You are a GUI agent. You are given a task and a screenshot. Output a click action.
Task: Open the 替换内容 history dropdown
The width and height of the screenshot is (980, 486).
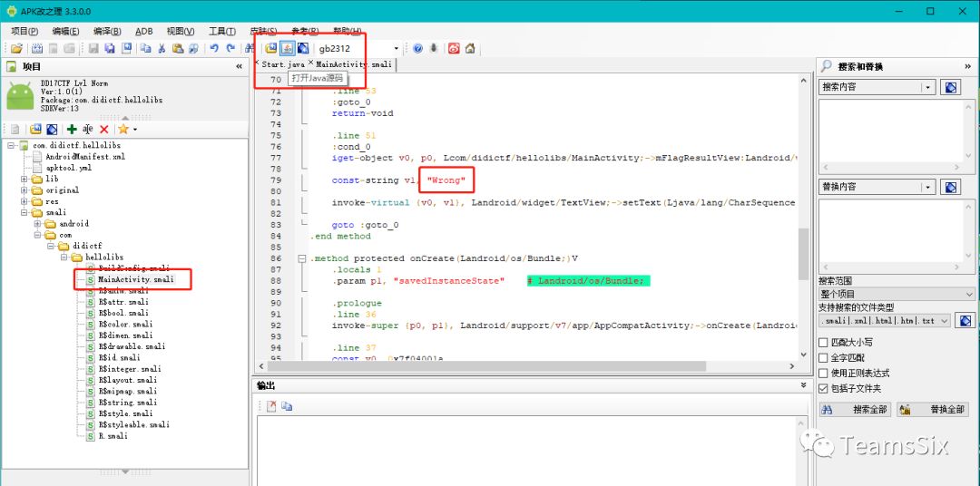(x=928, y=187)
